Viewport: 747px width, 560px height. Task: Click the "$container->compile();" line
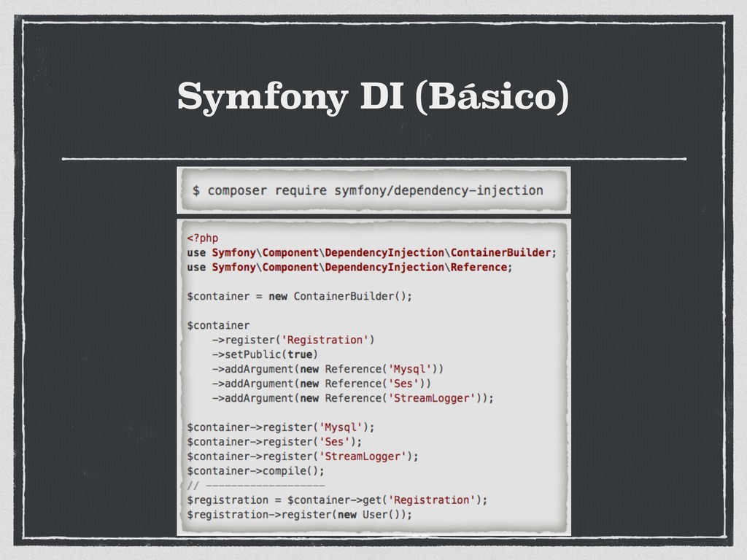[x=255, y=470]
